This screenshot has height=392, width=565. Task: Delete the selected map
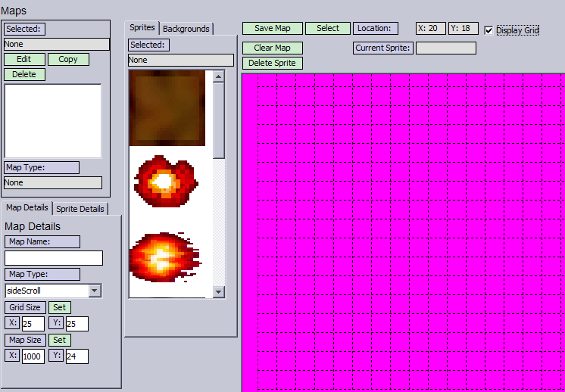click(24, 74)
